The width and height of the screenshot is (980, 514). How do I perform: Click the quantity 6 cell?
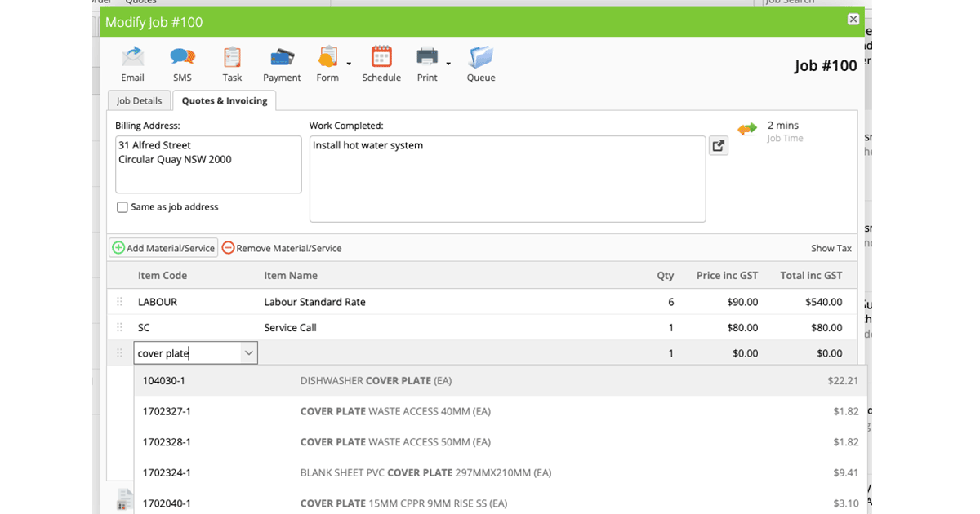[670, 302]
